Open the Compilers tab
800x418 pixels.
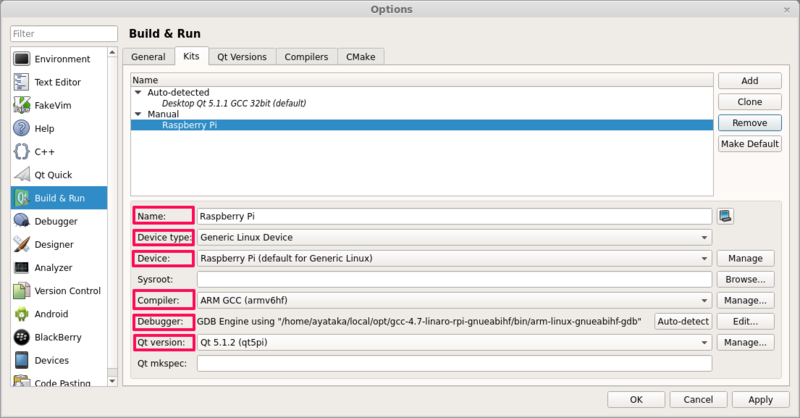click(x=306, y=57)
